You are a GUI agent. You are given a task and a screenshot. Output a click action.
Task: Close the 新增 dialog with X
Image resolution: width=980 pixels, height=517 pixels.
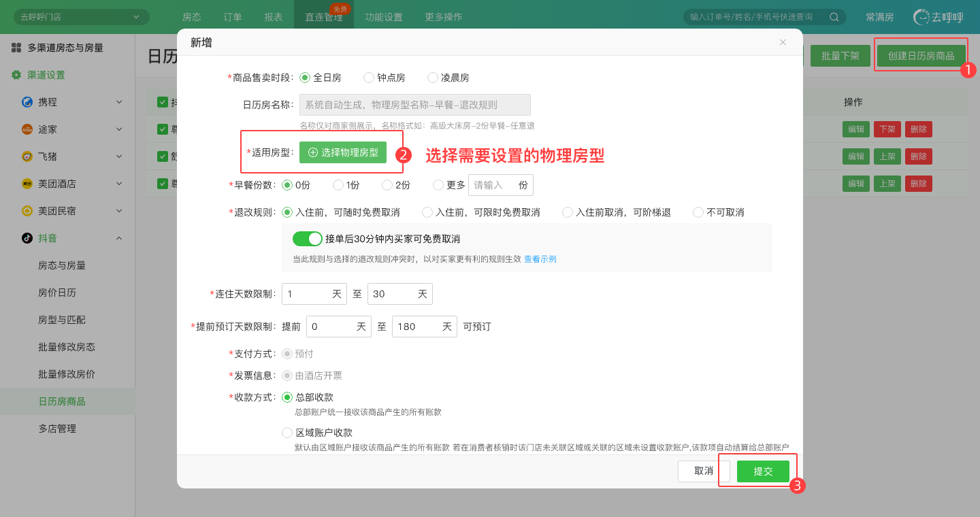pos(783,42)
